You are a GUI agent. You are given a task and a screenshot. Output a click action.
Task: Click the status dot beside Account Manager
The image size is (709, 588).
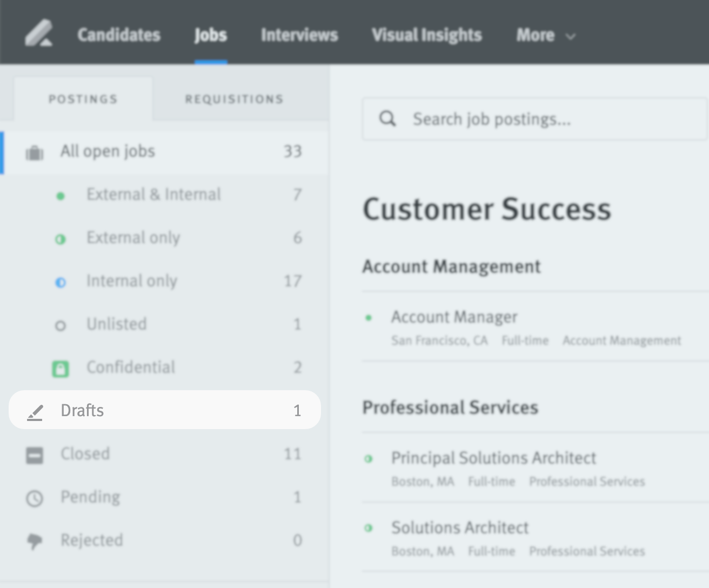[x=369, y=318]
